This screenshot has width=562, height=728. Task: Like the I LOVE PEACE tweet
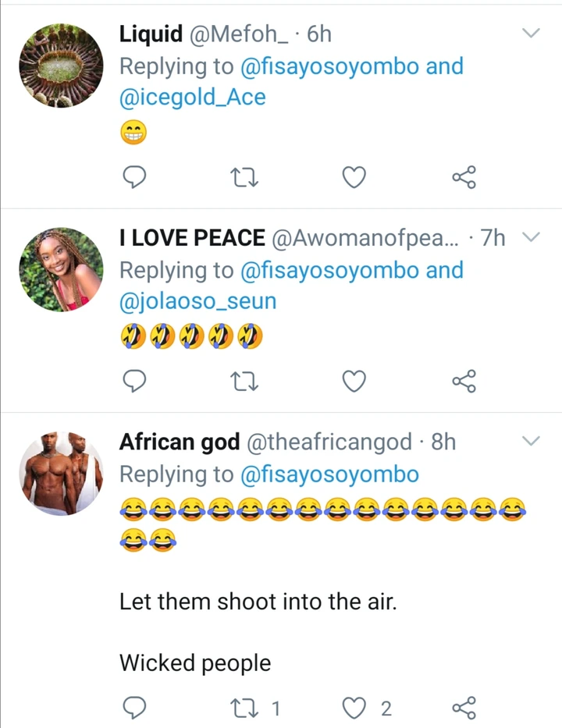[354, 382]
